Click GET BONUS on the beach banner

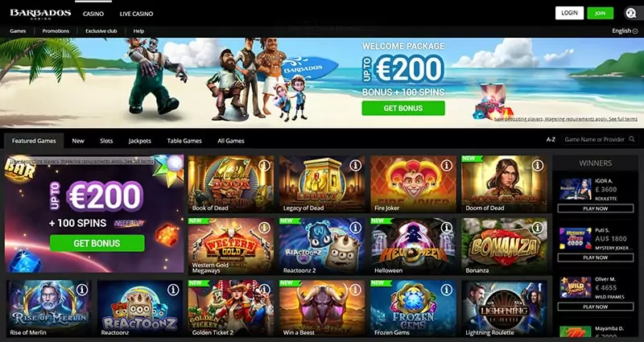click(x=403, y=109)
